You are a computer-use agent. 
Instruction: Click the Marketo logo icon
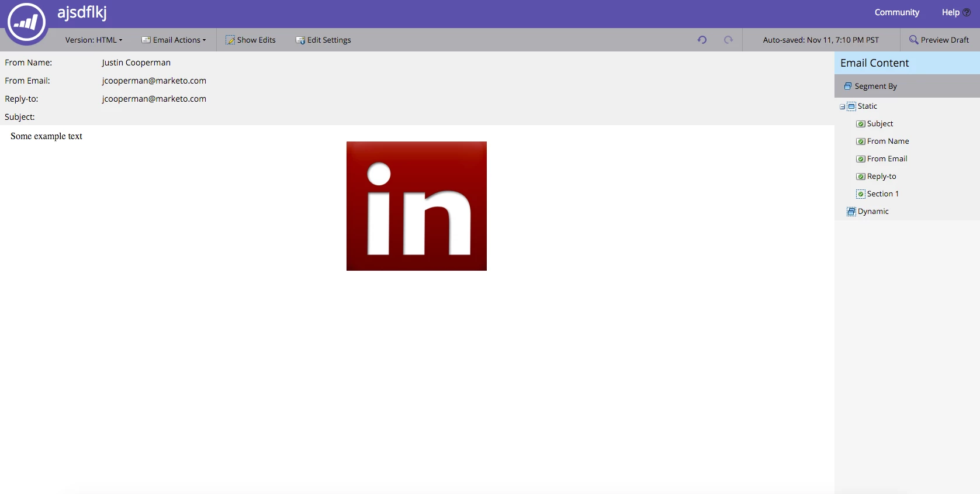tap(26, 23)
